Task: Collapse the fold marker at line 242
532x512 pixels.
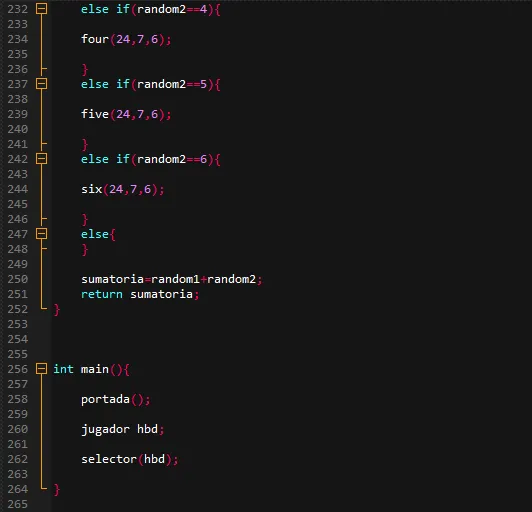Action: pos(41,158)
